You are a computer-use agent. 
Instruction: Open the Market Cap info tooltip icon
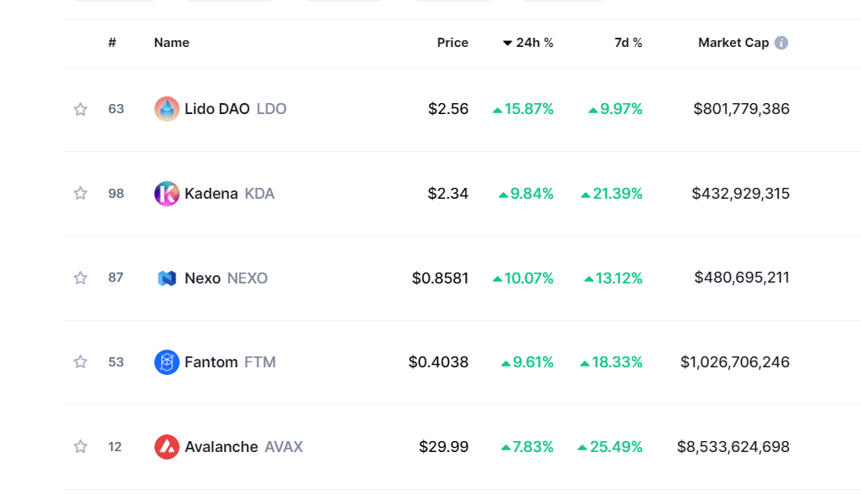(x=781, y=43)
